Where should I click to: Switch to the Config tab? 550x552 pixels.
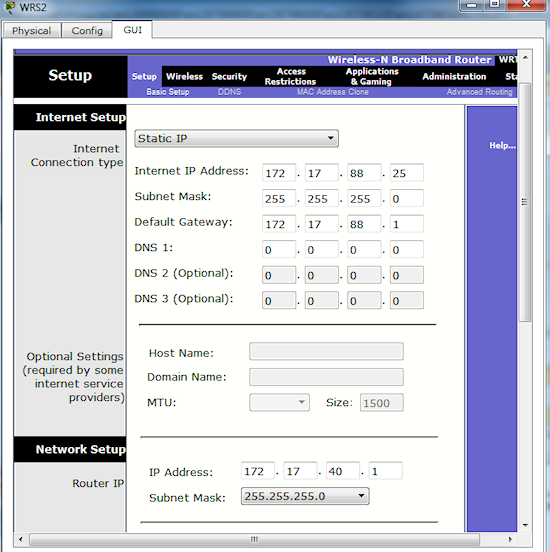point(87,30)
